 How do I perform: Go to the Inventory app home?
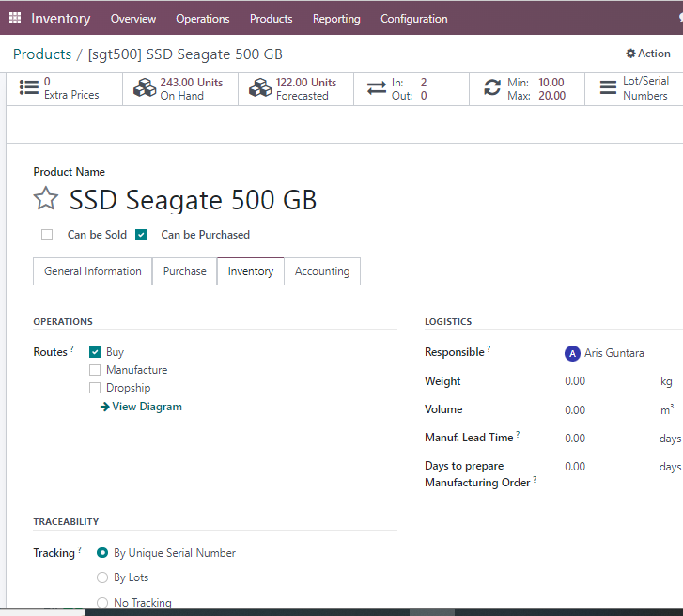[x=60, y=18]
